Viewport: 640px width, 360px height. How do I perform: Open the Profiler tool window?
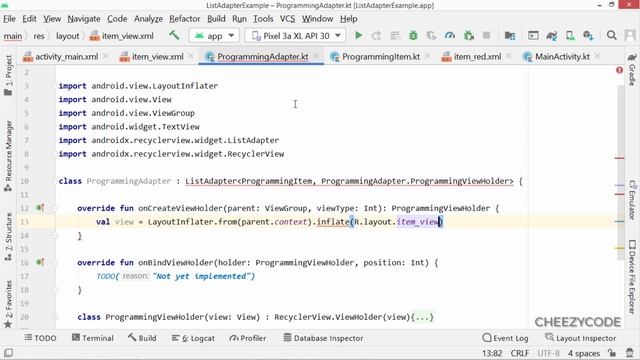coord(247,338)
